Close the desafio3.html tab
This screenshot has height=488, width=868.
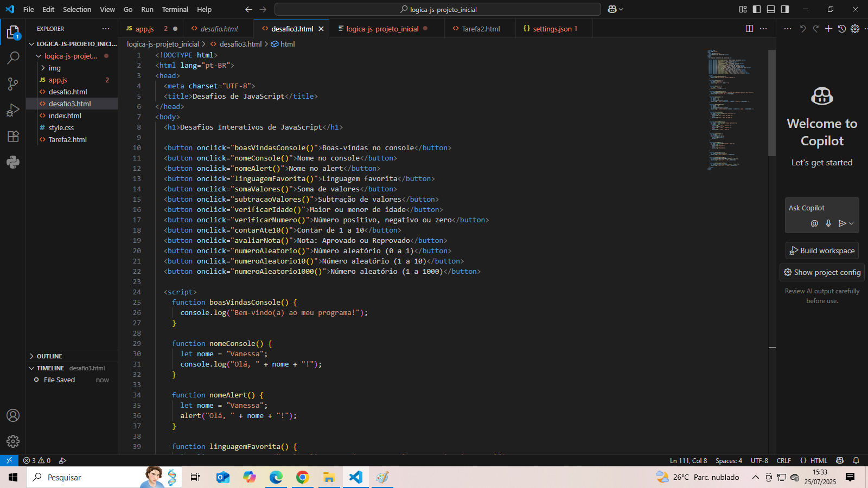tap(321, 29)
